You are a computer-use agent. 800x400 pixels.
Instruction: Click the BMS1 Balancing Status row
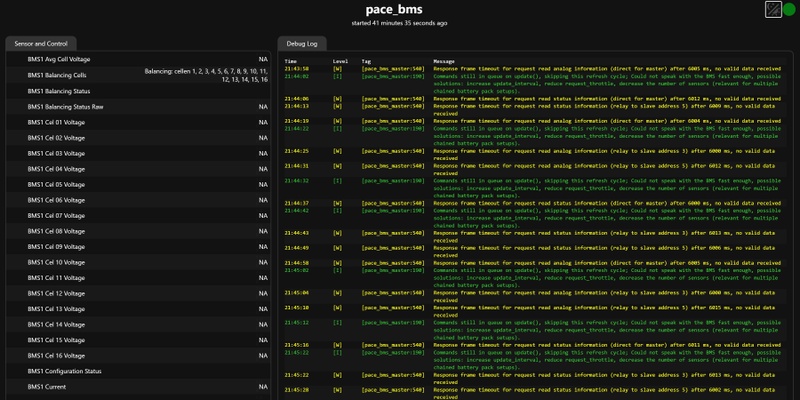pyautogui.click(x=138, y=91)
